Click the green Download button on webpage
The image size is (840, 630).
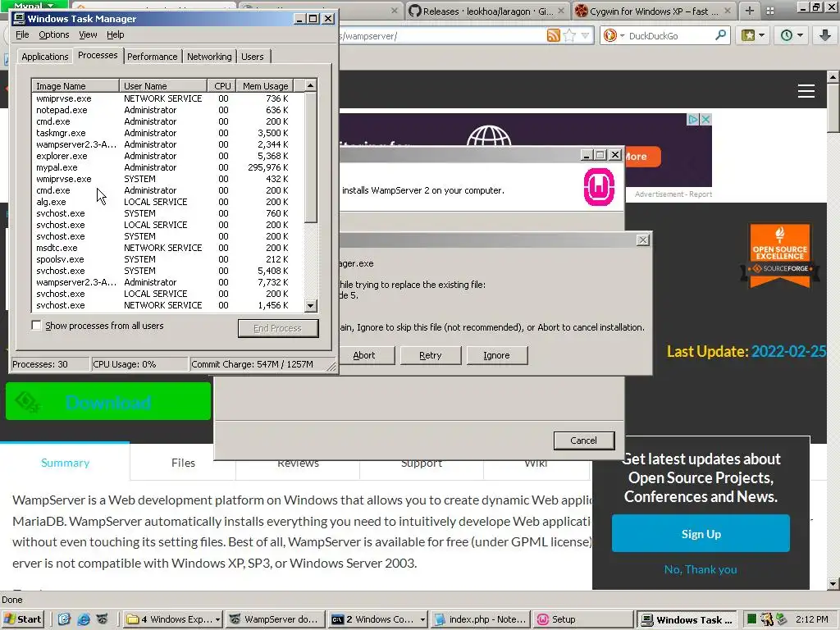click(x=108, y=401)
